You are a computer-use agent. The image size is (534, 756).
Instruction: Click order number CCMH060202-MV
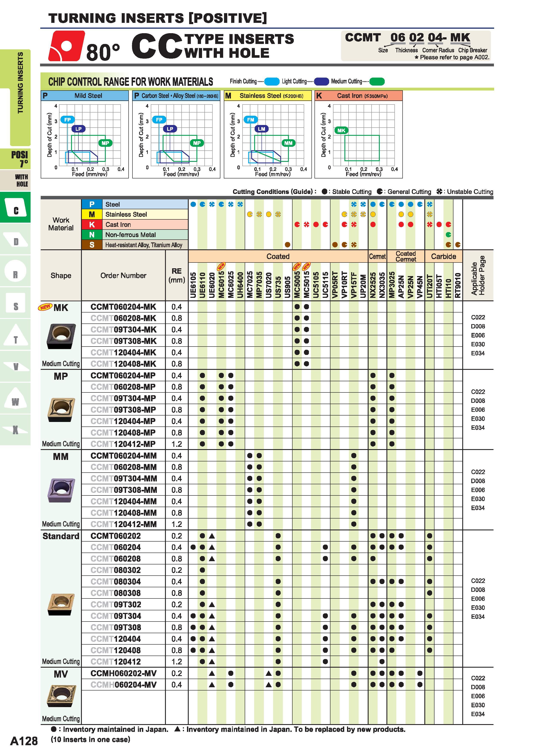pos(123,673)
